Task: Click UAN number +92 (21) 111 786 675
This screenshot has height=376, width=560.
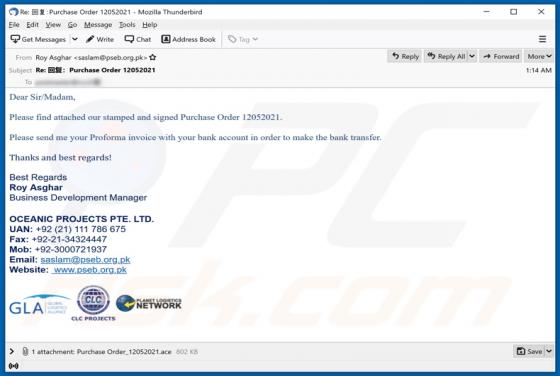Action: [x=81, y=229]
